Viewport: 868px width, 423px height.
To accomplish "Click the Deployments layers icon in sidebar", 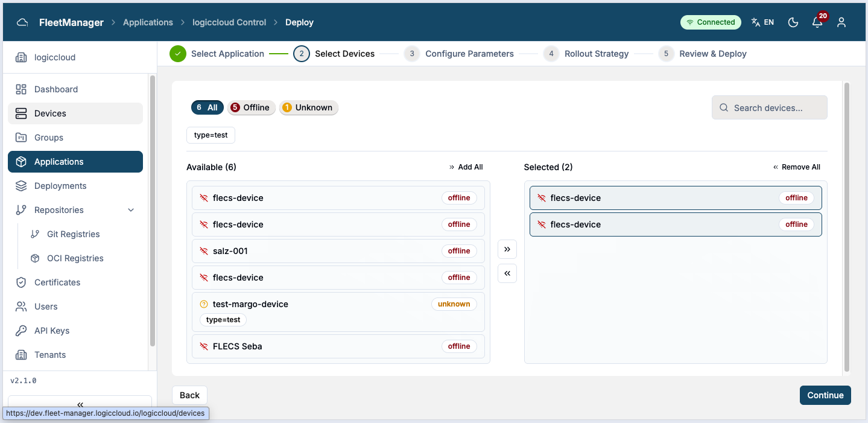I will point(21,186).
